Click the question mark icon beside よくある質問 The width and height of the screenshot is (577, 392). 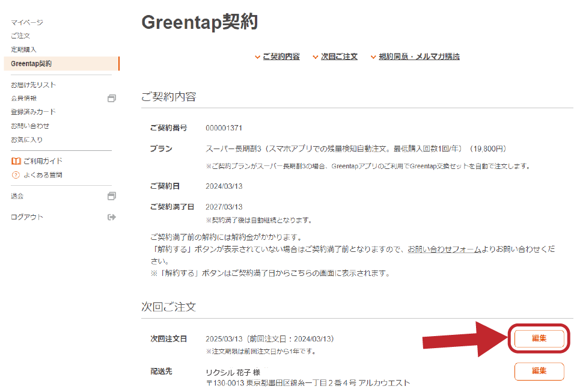pos(16,175)
